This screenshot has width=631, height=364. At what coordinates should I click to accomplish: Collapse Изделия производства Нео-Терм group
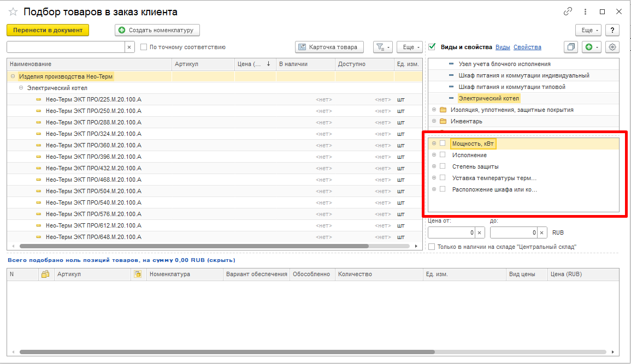point(13,76)
